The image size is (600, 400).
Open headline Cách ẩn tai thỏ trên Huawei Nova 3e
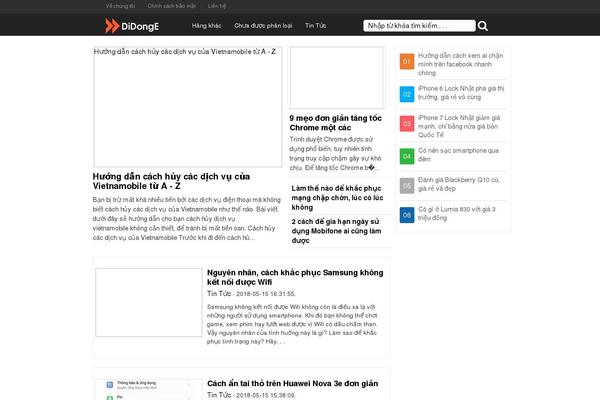pos(293,384)
